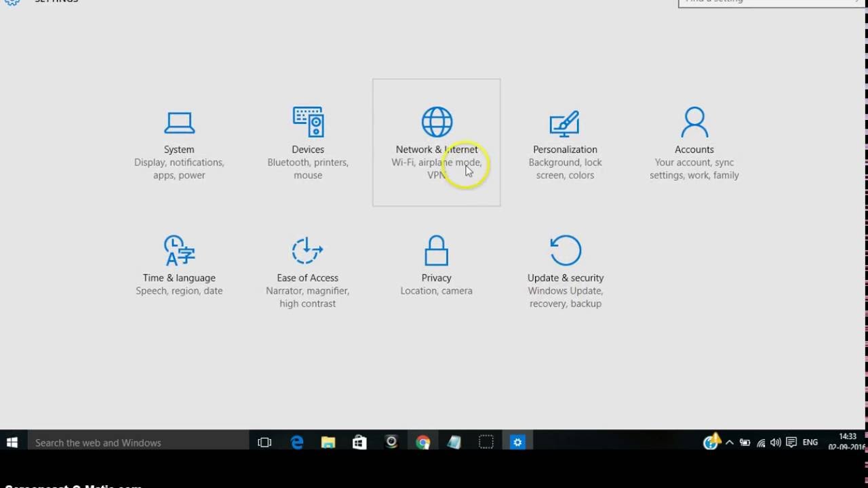Open the Update & security icon
868x488 pixels.
tap(565, 250)
